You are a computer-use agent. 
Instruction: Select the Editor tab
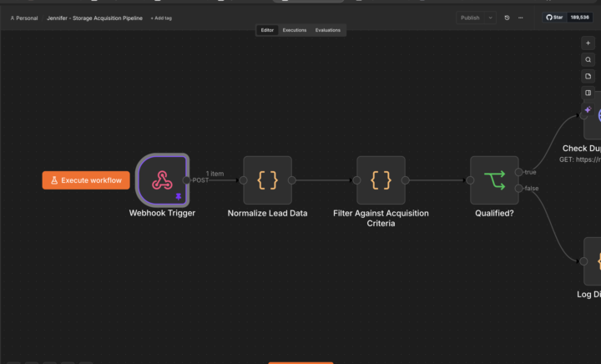point(267,30)
